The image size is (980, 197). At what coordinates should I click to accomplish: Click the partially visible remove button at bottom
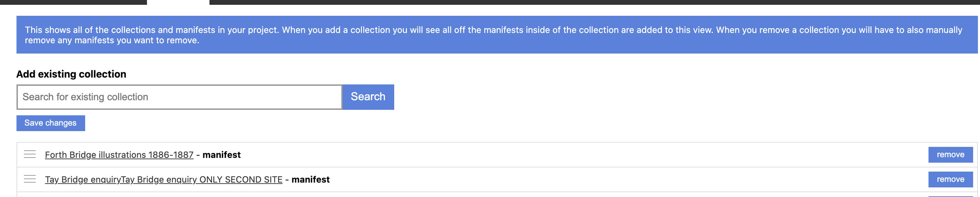point(950,196)
